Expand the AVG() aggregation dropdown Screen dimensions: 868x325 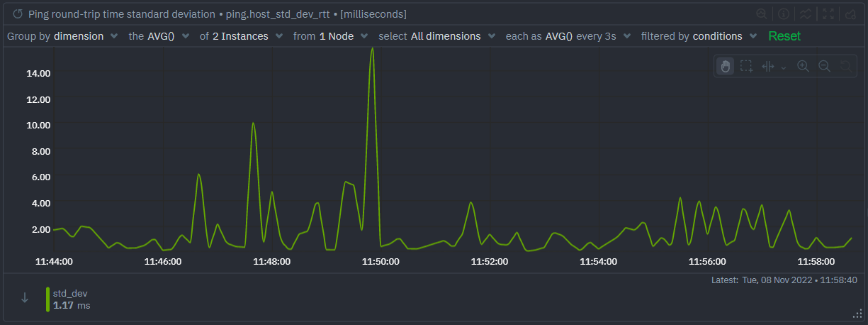tap(169, 36)
